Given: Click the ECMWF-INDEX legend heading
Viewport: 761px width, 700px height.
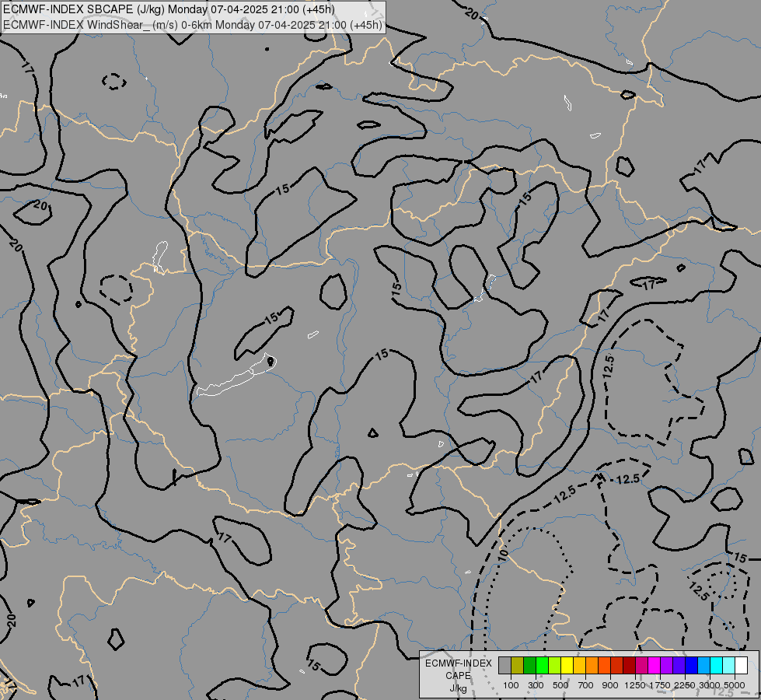Looking at the screenshot, I should click(458, 663).
